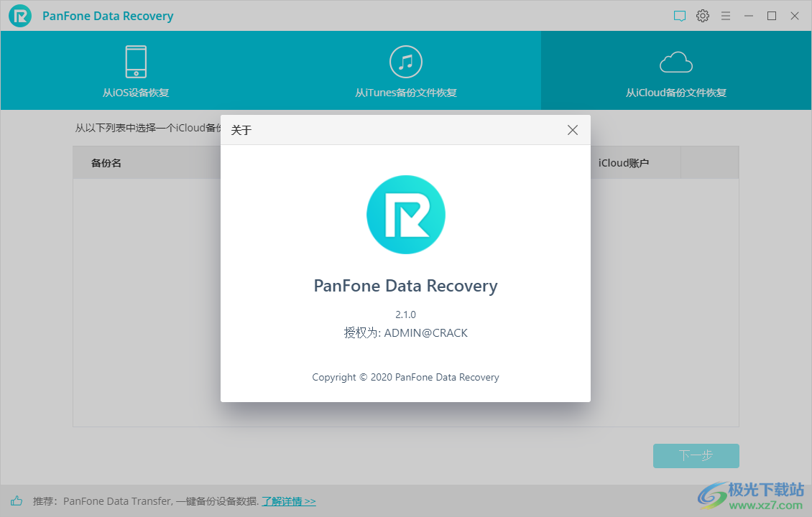Click the Copyright © 2020 text

[x=405, y=377]
